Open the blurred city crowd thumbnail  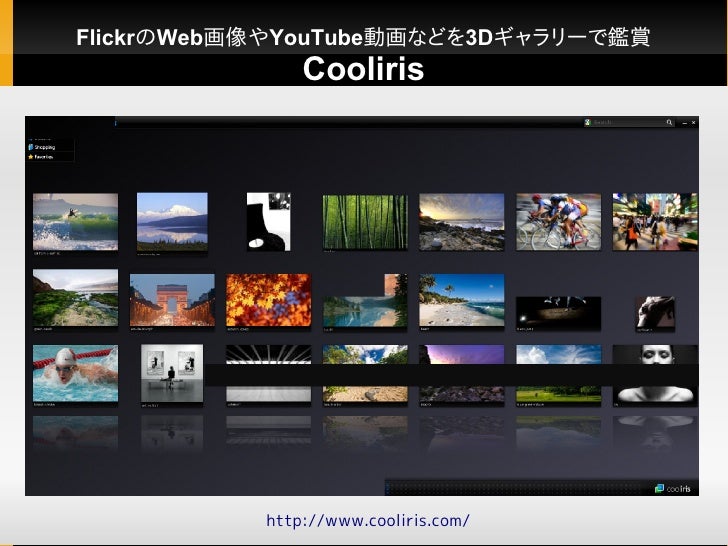(655, 222)
